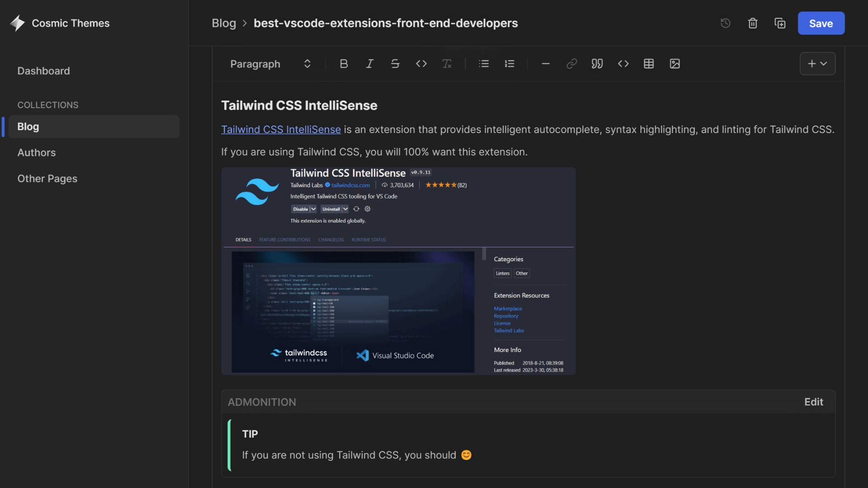Click the Save button
This screenshot has width=868, height=488.
click(821, 23)
